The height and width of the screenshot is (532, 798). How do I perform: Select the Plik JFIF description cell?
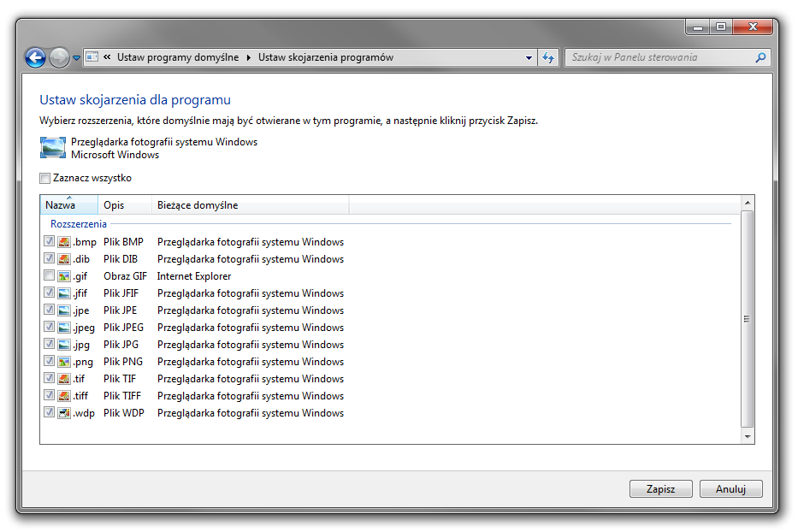(x=121, y=293)
